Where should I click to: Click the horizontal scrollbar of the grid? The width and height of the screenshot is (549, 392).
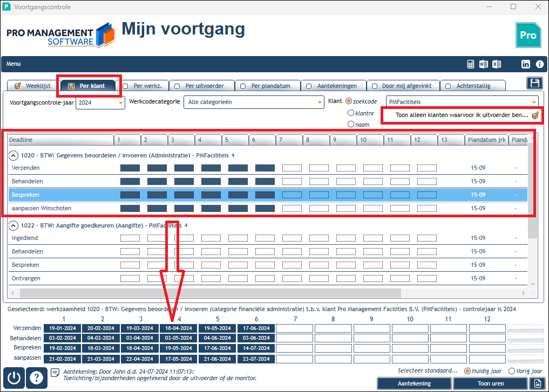pos(268,293)
